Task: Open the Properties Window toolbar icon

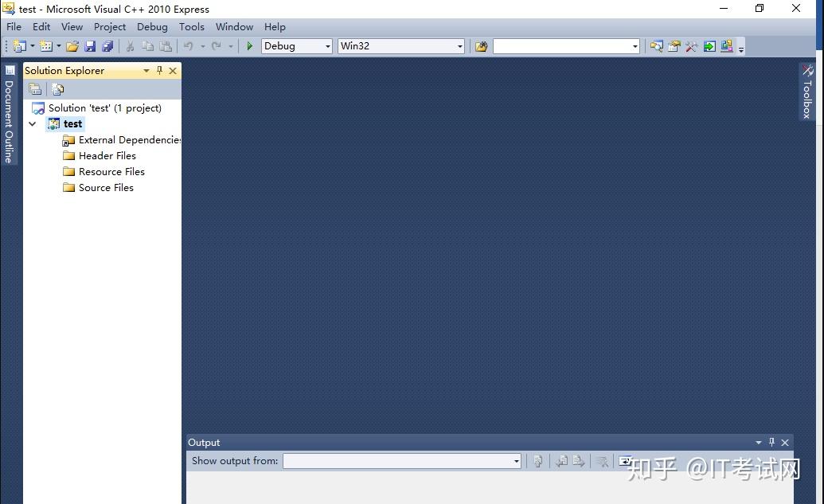Action: point(674,45)
